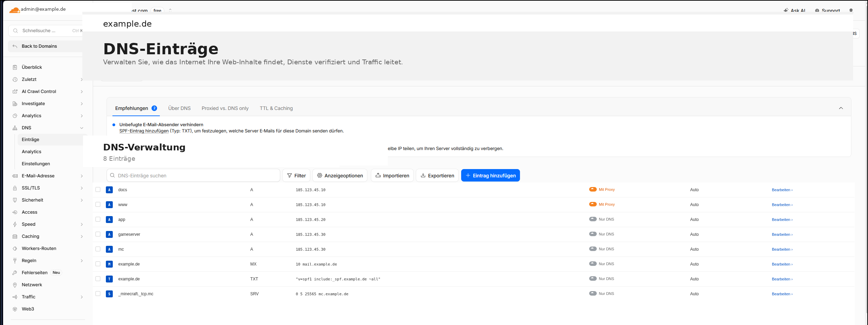Image resolution: width=868 pixels, height=325 pixels.
Task: Click the TXT record type badge icon
Action: tap(109, 279)
